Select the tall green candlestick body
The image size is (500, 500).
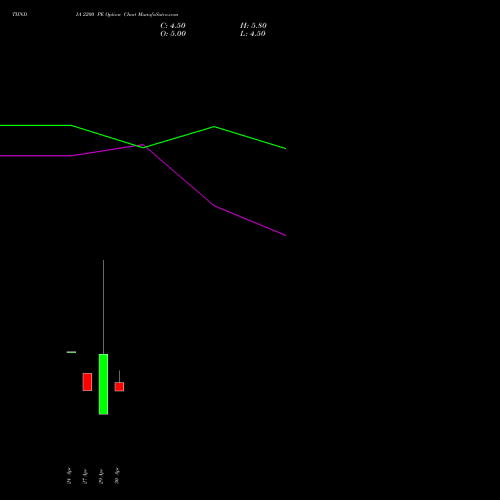(103, 384)
